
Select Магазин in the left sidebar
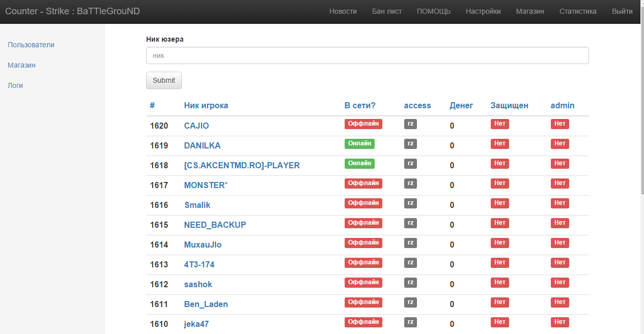pyautogui.click(x=21, y=65)
